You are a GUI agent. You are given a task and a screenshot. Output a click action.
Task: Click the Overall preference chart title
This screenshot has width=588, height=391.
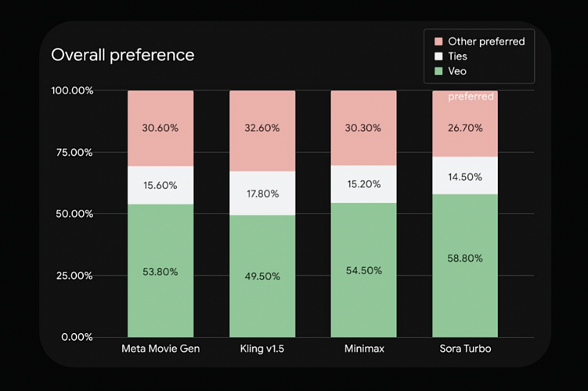click(123, 55)
